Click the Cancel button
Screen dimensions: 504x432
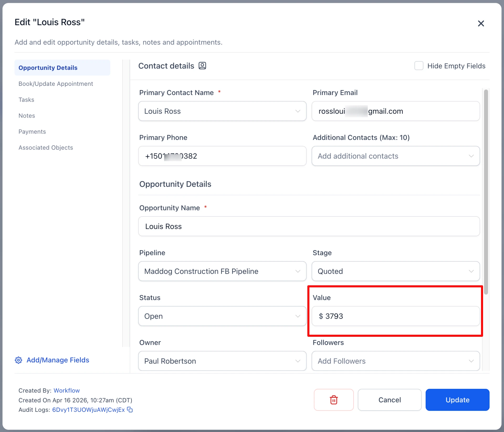[390, 400]
